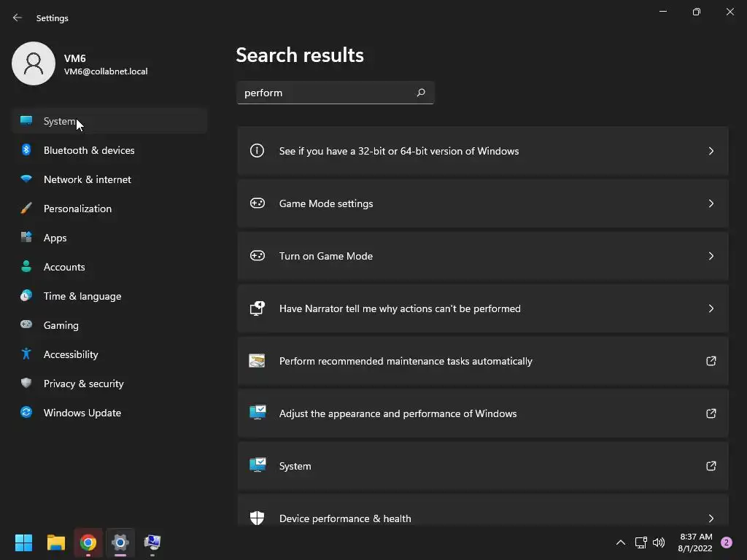Click the Windows Update sync icon
Image resolution: width=747 pixels, height=560 pixels.
point(26,413)
